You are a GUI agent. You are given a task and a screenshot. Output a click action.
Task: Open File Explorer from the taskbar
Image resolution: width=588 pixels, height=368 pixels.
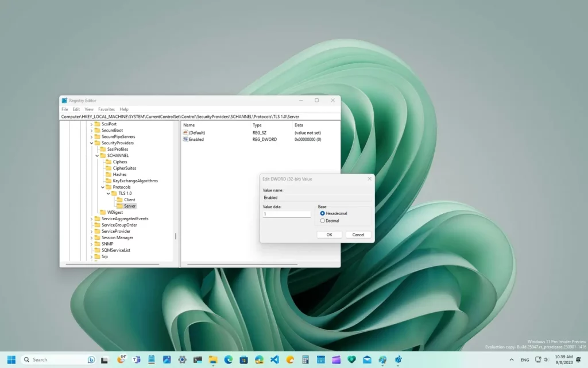click(x=213, y=360)
